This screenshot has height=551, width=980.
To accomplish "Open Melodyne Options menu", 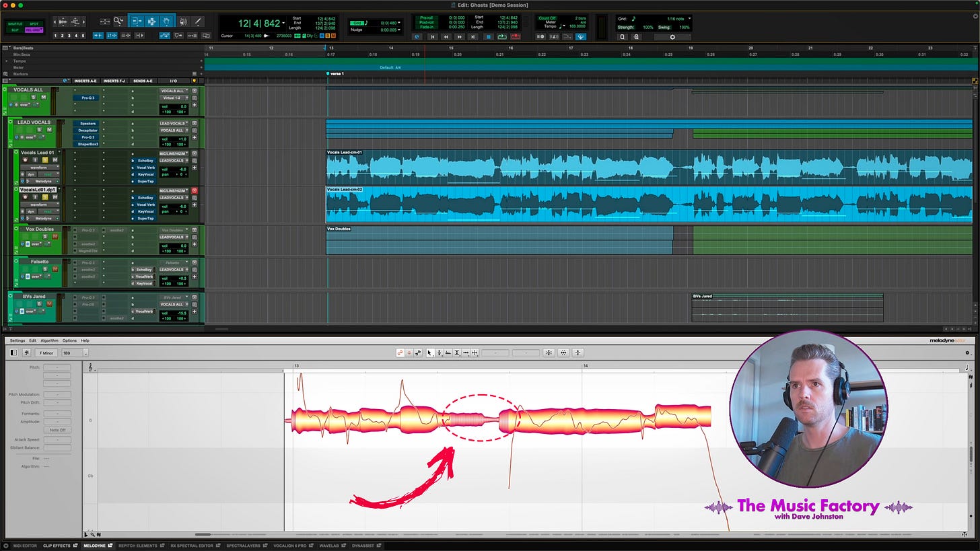I will [x=69, y=340].
